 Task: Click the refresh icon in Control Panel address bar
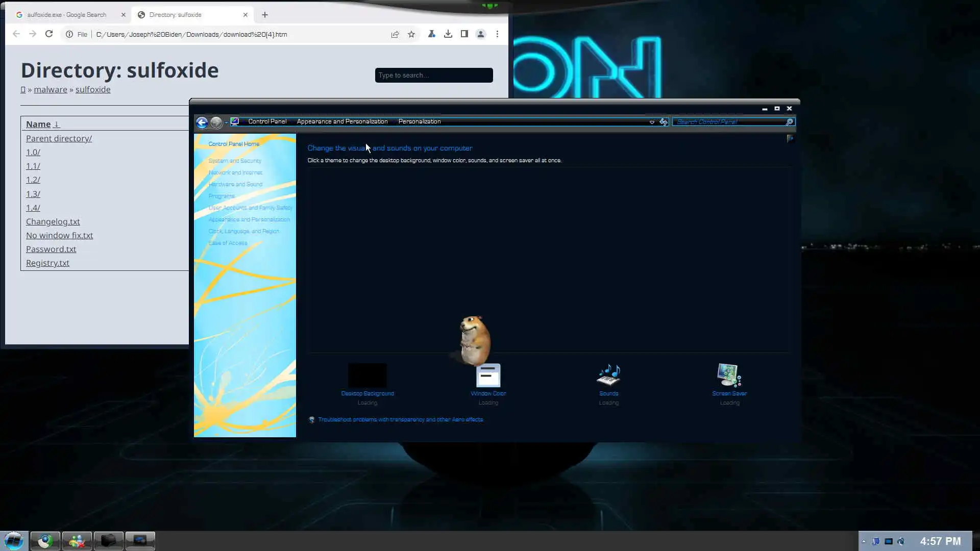click(663, 122)
